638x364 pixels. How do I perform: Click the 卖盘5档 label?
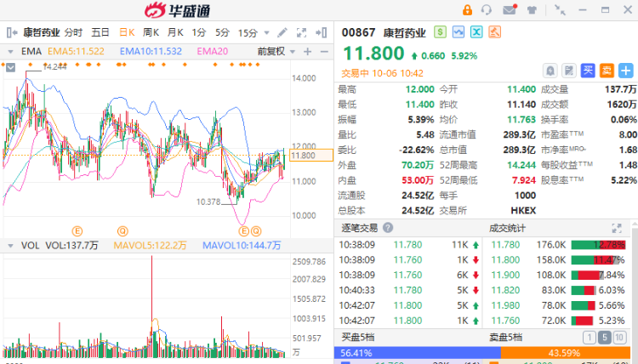pyautogui.click(x=505, y=337)
